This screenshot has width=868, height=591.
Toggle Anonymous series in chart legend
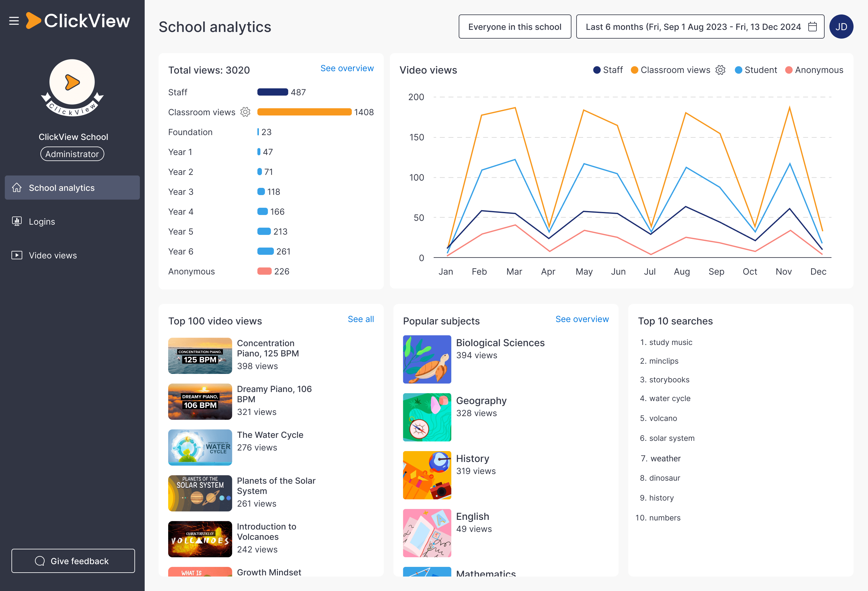814,70
